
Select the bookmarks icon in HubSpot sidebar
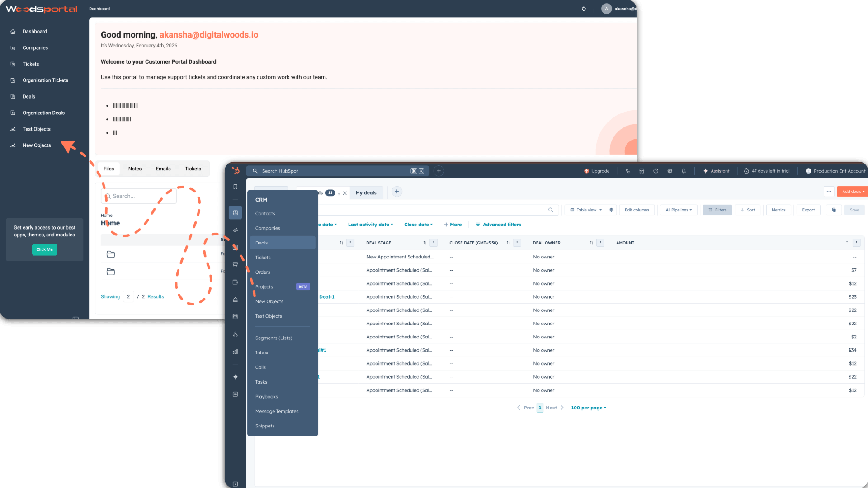235,187
